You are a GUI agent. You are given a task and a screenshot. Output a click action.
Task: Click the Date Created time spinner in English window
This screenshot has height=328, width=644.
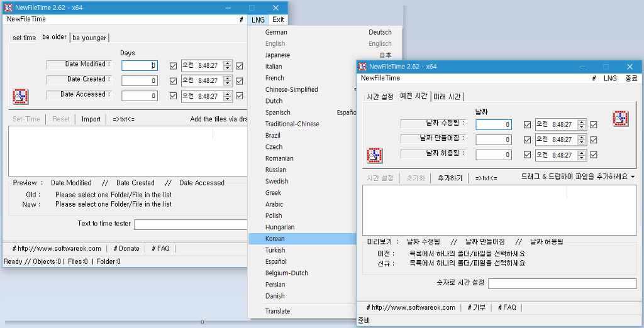(x=227, y=81)
